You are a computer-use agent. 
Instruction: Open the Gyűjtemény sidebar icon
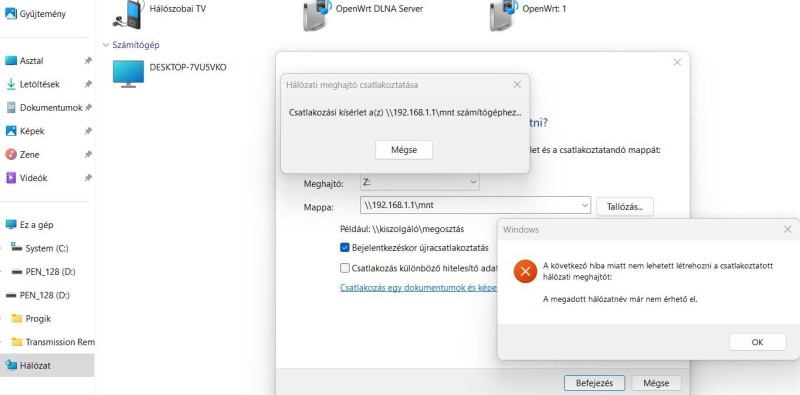[11, 13]
